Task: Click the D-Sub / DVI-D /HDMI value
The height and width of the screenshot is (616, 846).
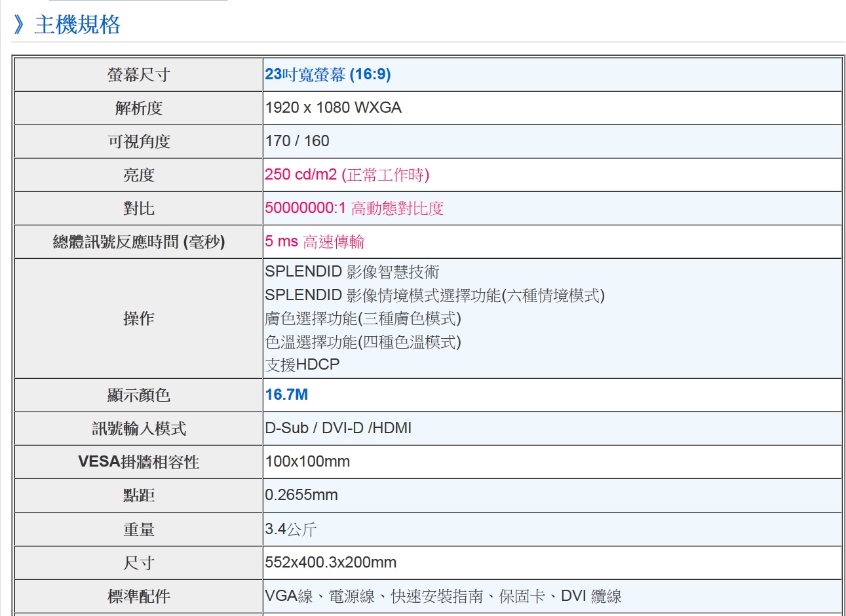Action: pyautogui.click(x=338, y=429)
